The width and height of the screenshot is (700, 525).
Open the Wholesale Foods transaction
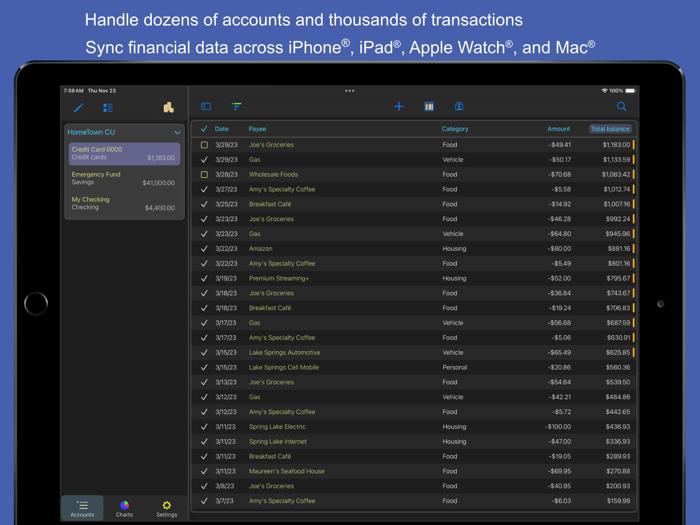click(413, 175)
